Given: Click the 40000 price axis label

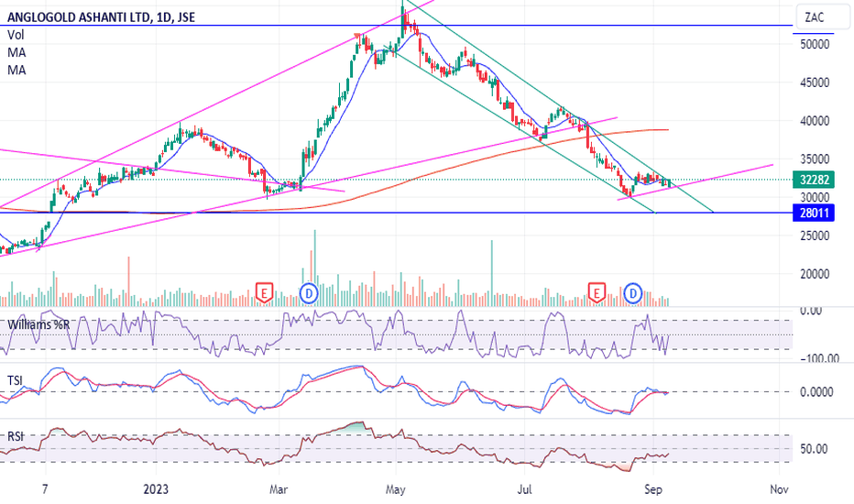Looking at the screenshot, I should pos(815,121).
